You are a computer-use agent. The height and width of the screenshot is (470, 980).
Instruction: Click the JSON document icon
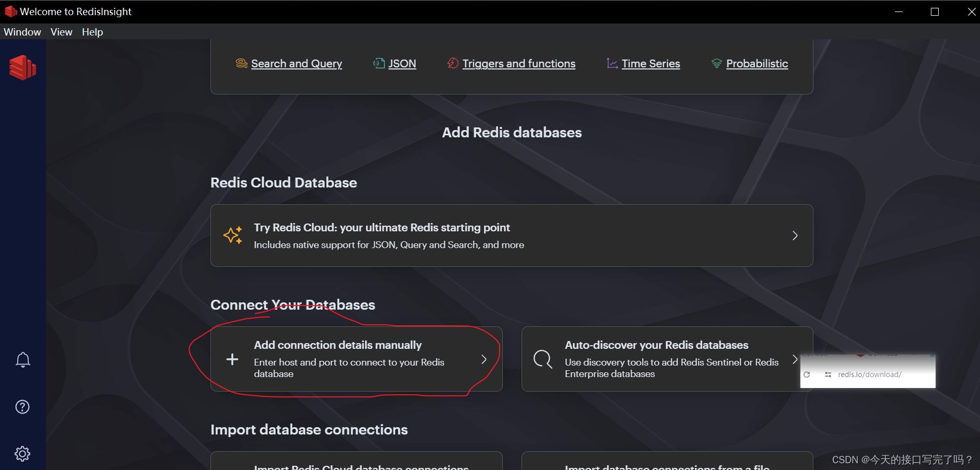tap(379, 63)
